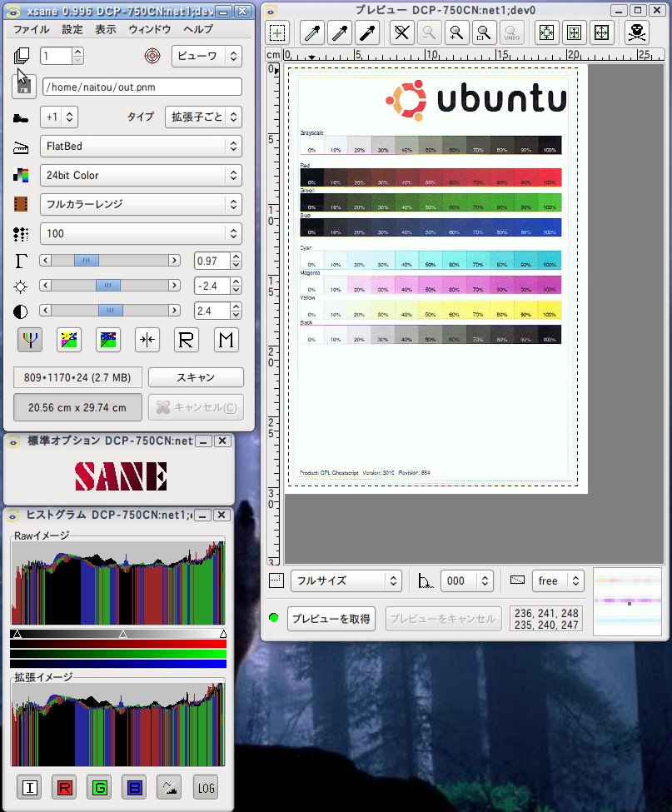
Task: Click the 20.56 cm x 29.74 cm size button
Action: (x=77, y=407)
